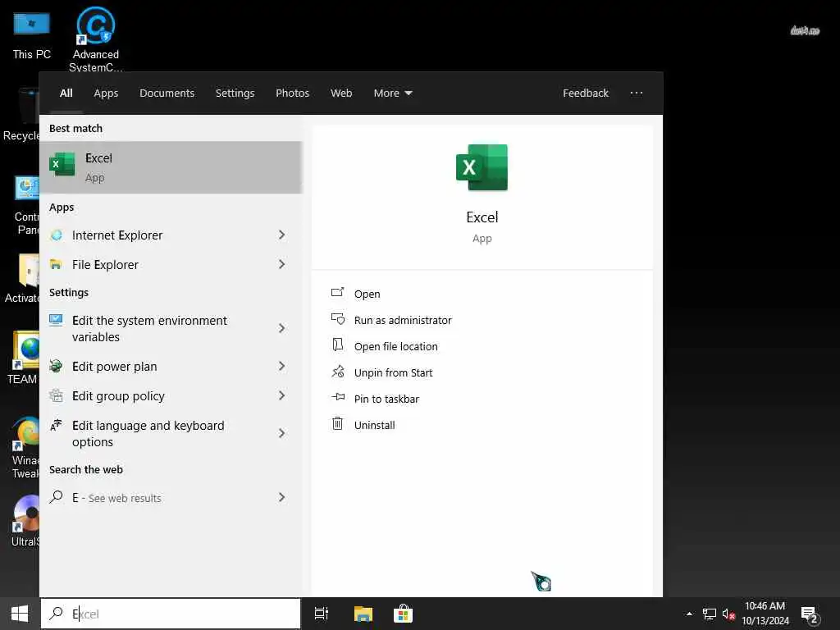Switch to the Photos search tab
The width and height of the screenshot is (840, 630).
click(x=293, y=93)
